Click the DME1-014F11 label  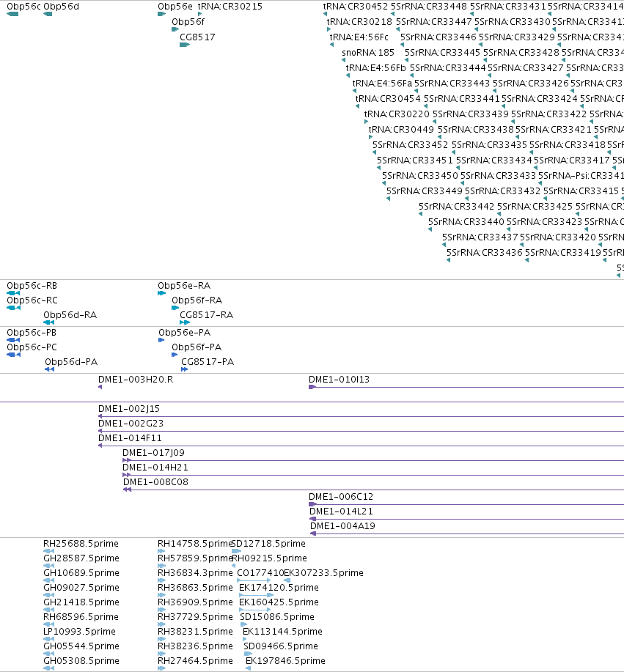pyautogui.click(x=130, y=438)
